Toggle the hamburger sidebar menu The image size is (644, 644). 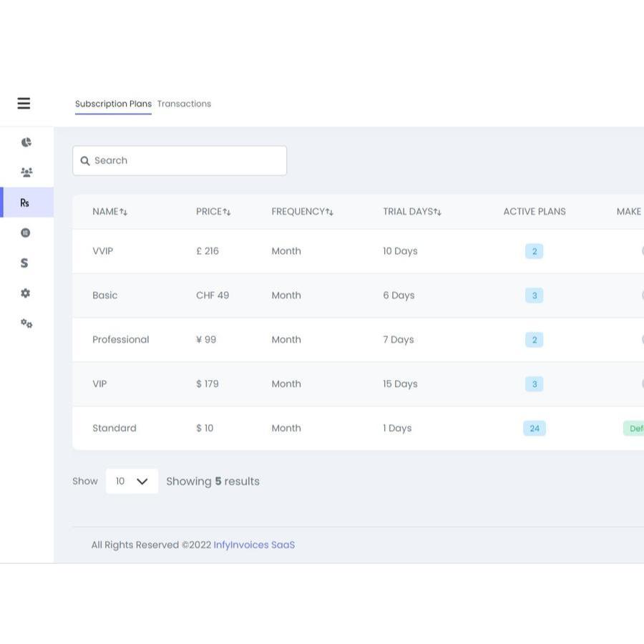[24, 104]
